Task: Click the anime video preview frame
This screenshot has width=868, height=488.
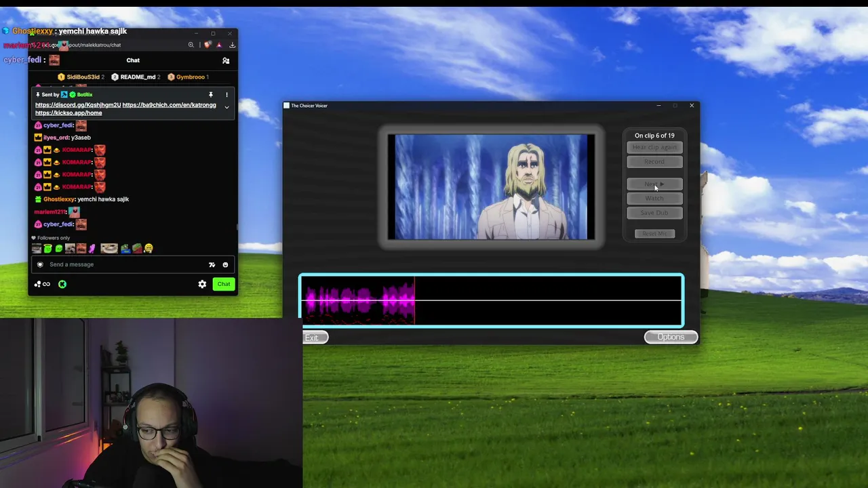Action: (491, 187)
